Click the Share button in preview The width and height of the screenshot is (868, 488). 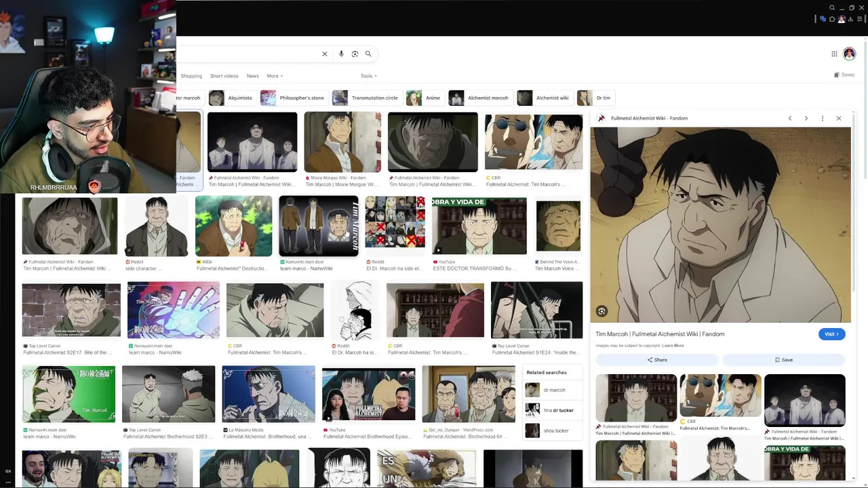[656, 360]
